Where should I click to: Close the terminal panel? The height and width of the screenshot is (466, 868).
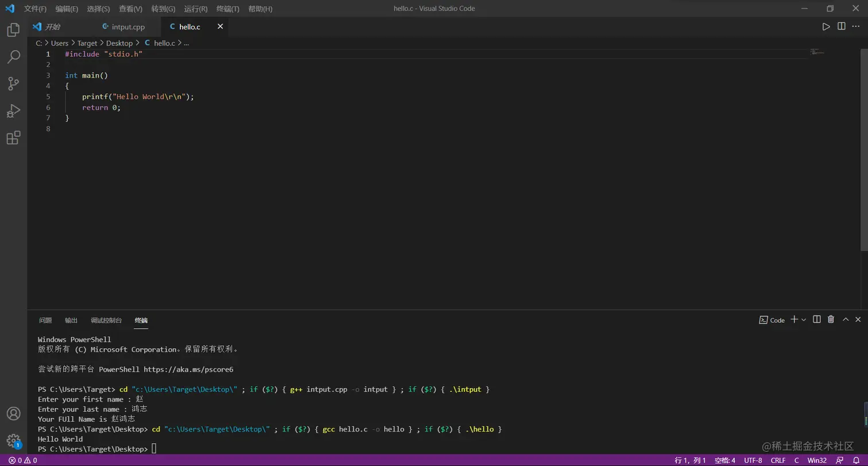(858, 319)
